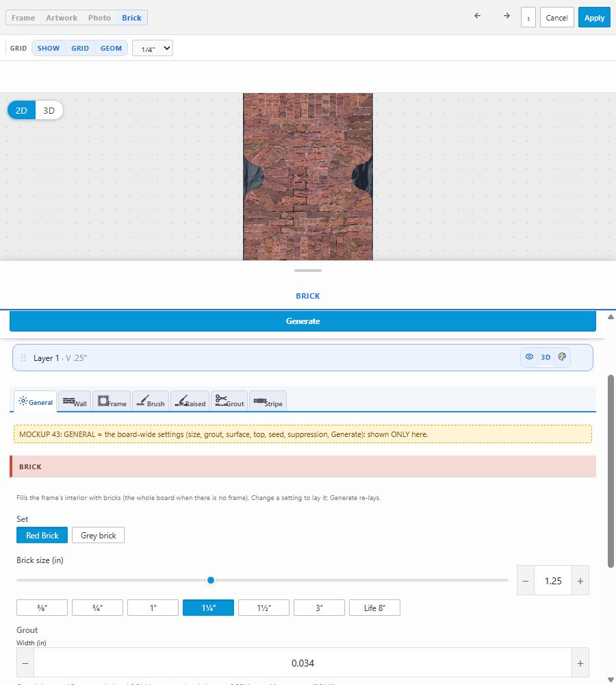
Task: Toggle the GEOM option
Action: 111,48
